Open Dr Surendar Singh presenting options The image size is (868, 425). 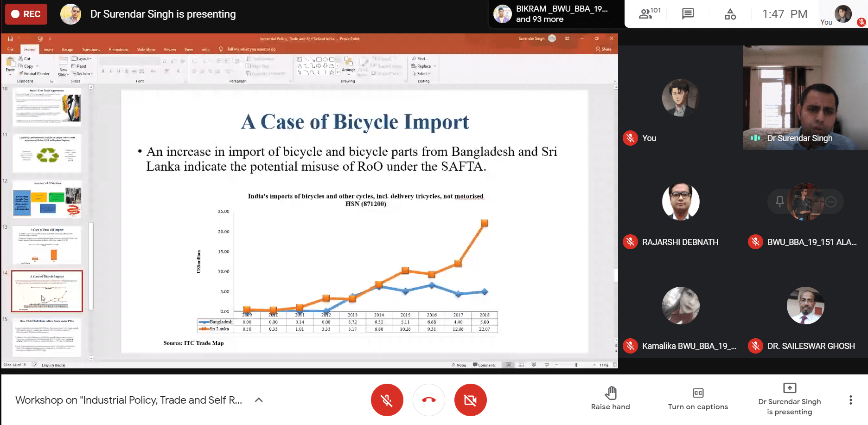[789, 399]
